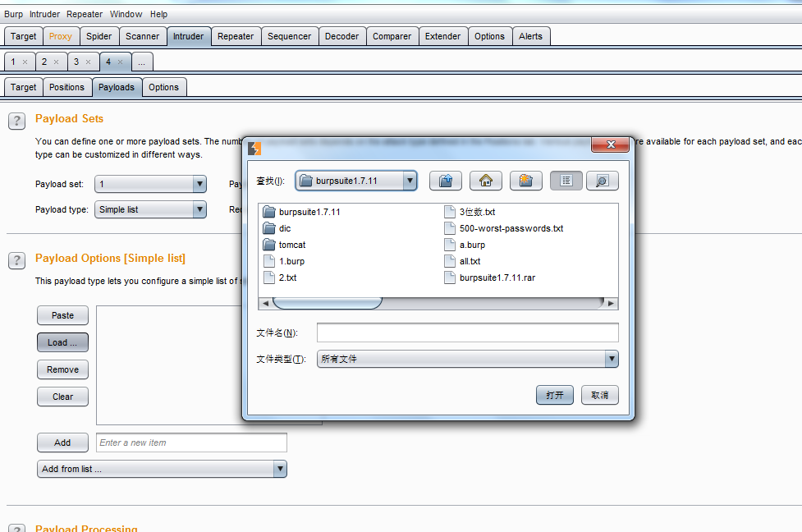This screenshot has width=802, height=532.
Task: Open the Window menu
Action: [x=126, y=14]
